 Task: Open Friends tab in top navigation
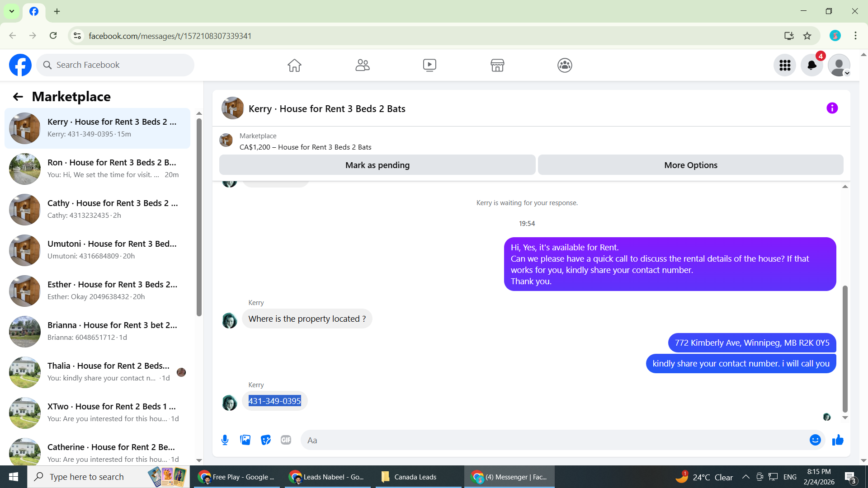(x=362, y=65)
